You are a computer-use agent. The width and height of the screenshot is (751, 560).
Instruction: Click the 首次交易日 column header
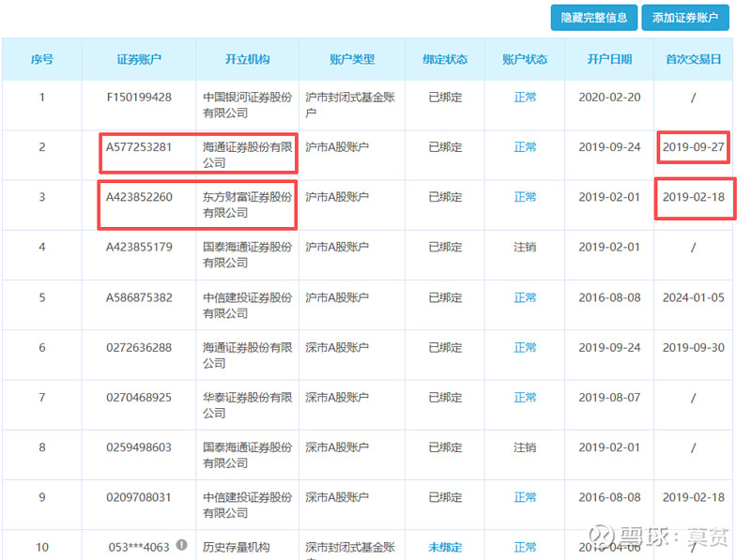(693, 59)
